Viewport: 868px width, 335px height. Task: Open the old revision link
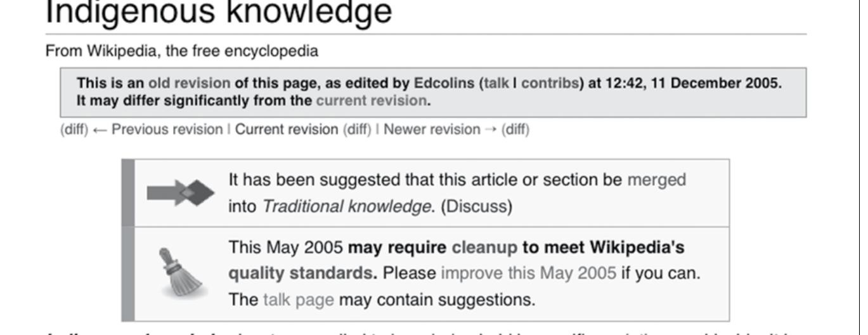click(x=189, y=83)
